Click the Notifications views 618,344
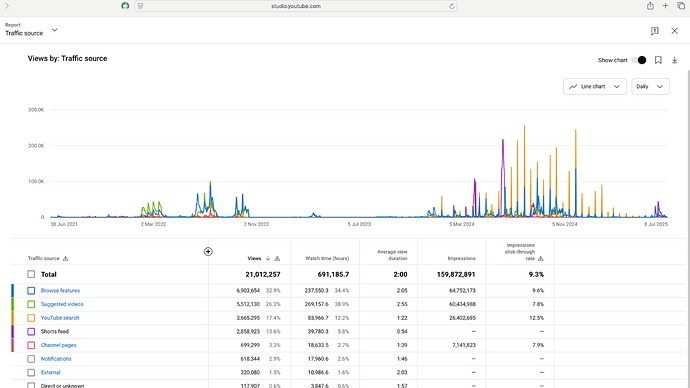690x388 pixels. coord(250,359)
